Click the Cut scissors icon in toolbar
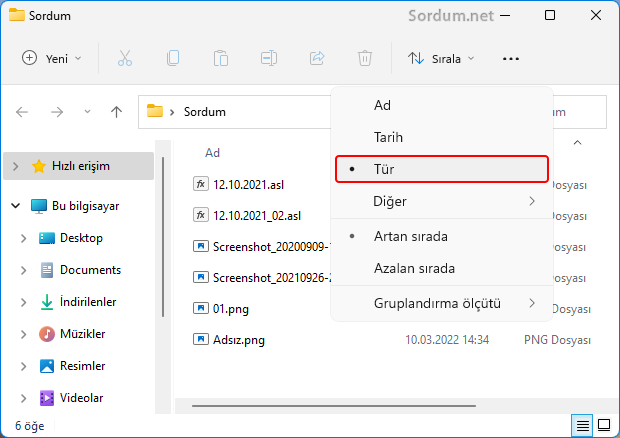The height and width of the screenshot is (438, 620). tap(125, 59)
